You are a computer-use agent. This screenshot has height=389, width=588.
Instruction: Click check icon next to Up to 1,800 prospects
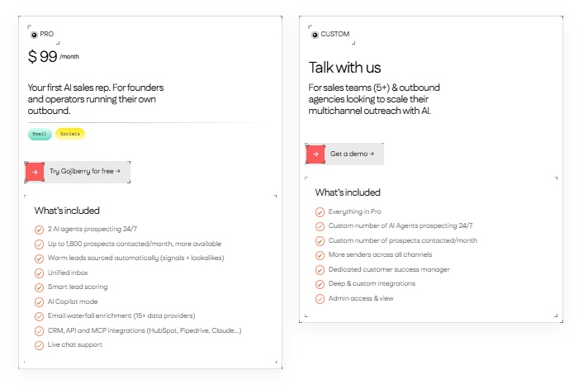(x=39, y=244)
